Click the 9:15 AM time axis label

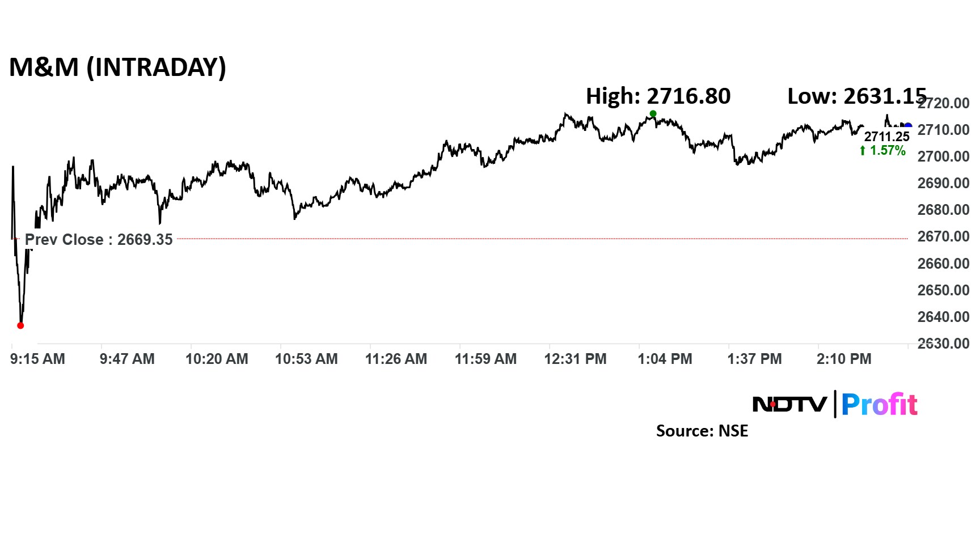(37, 359)
